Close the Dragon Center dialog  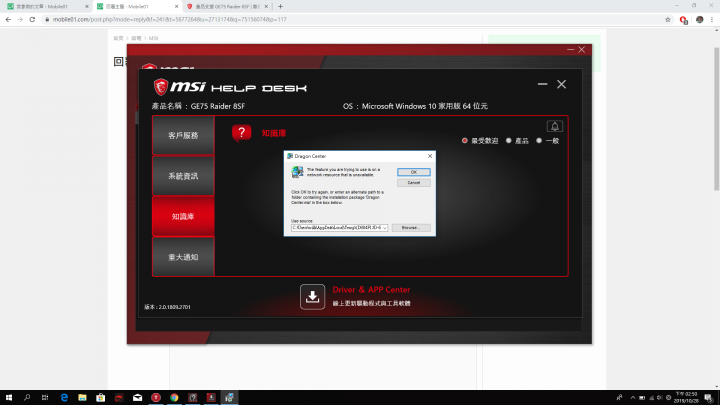(430, 156)
